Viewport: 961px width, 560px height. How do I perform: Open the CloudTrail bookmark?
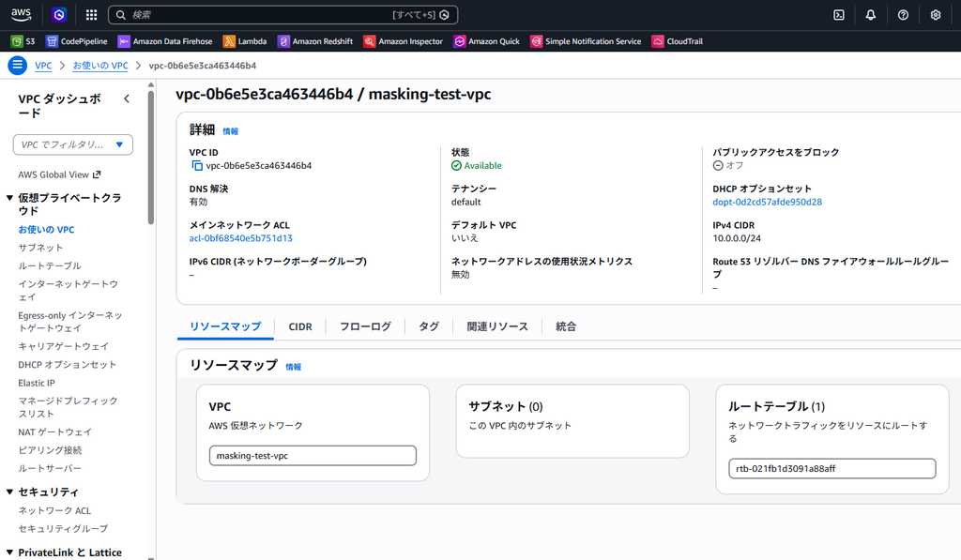[x=678, y=41]
